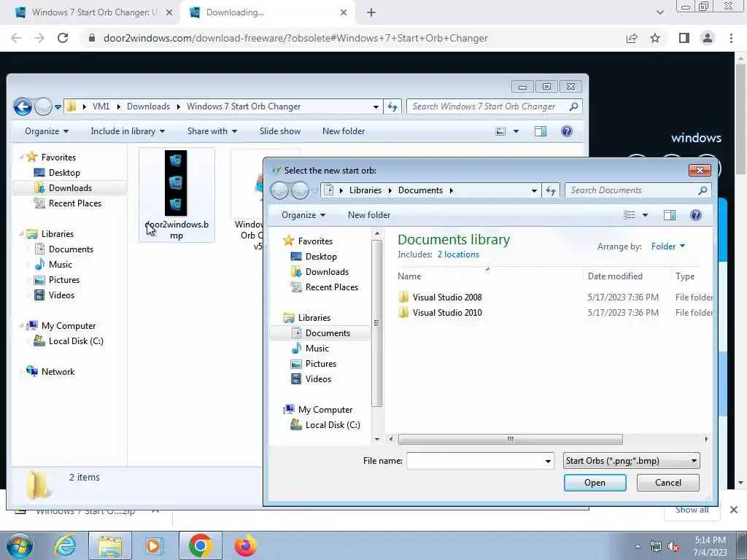Select Downloads in Explorer window Favorites
The image size is (747, 560).
tap(69, 188)
